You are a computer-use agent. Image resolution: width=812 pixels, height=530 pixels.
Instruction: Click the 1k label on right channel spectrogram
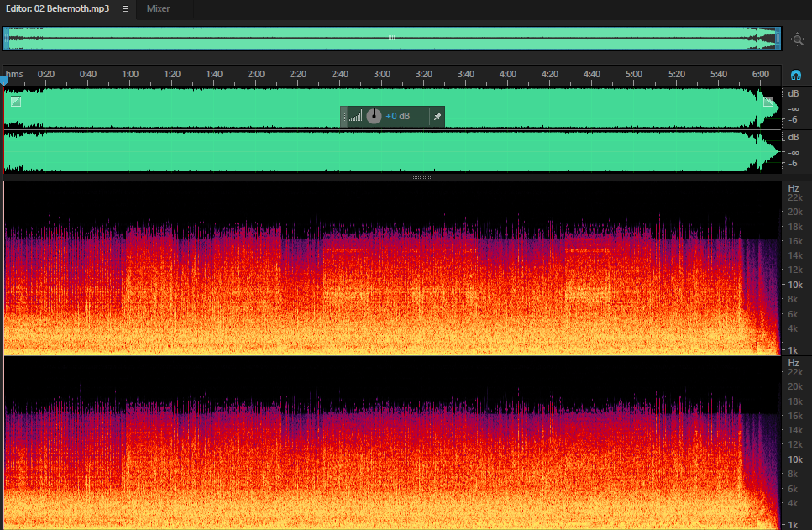(x=793, y=525)
